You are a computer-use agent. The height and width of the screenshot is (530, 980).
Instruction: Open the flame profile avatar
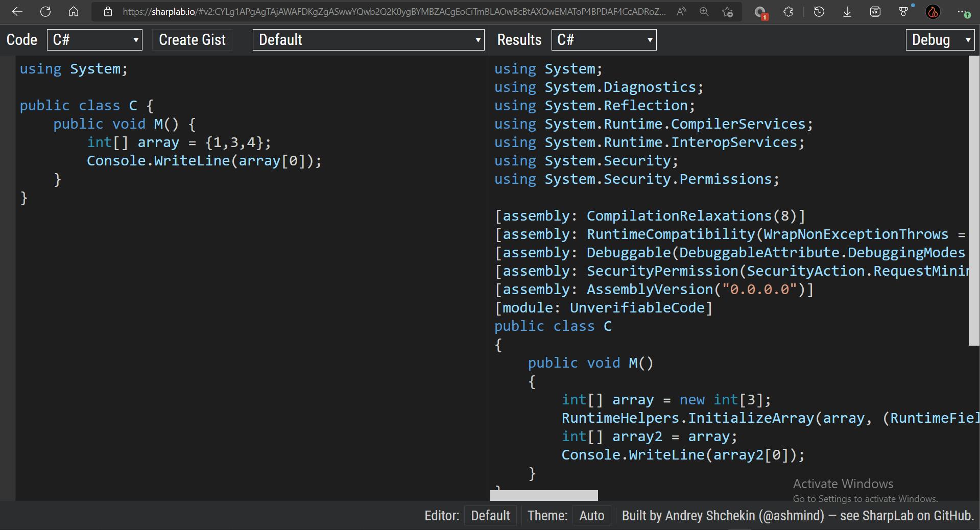(x=933, y=12)
